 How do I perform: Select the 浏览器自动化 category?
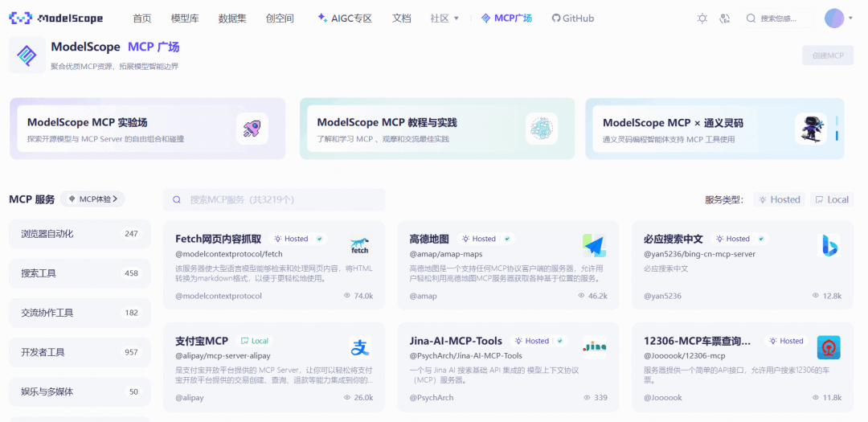(80, 234)
